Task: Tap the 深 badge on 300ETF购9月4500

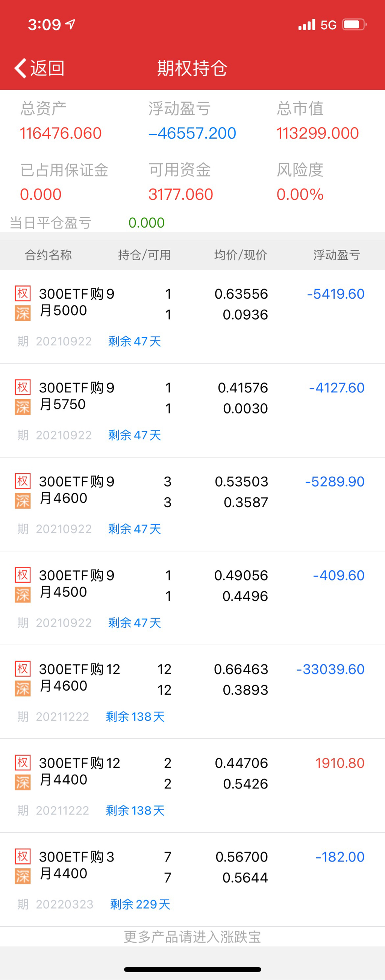Action: coord(23,595)
